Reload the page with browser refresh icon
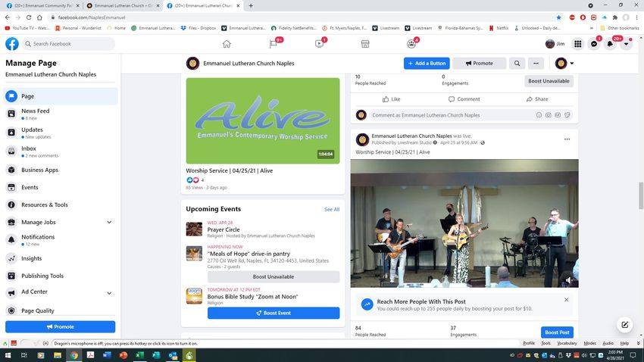This screenshot has height=362, width=644. 29,17
